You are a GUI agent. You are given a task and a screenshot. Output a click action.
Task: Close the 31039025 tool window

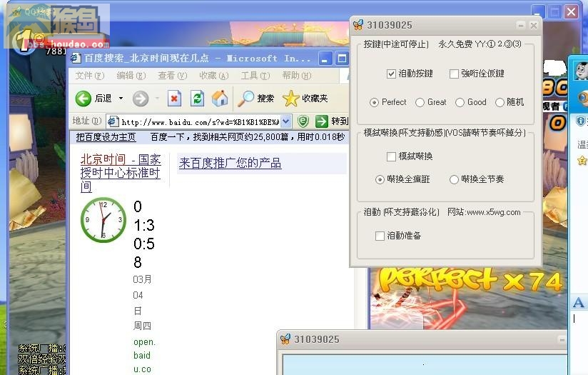click(x=534, y=25)
